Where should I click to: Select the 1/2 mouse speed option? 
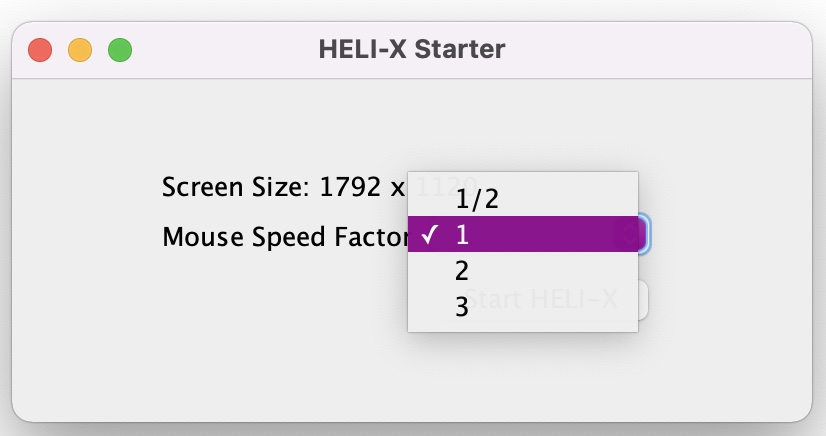tap(477, 199)
